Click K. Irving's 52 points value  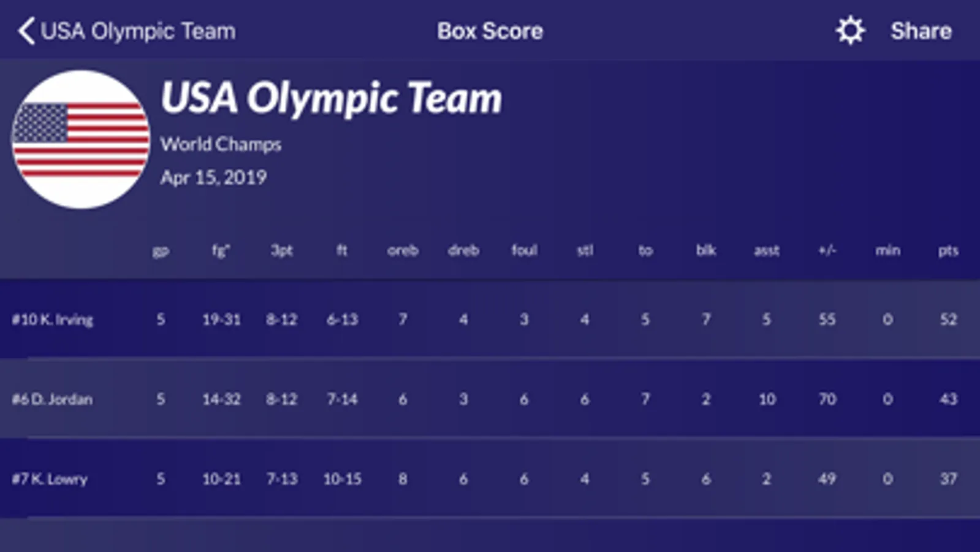948,320
